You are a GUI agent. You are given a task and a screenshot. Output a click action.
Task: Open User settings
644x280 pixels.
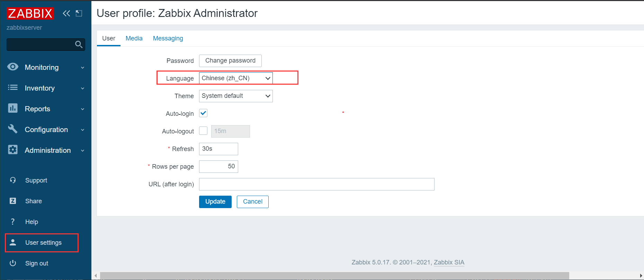pos(43,243)
